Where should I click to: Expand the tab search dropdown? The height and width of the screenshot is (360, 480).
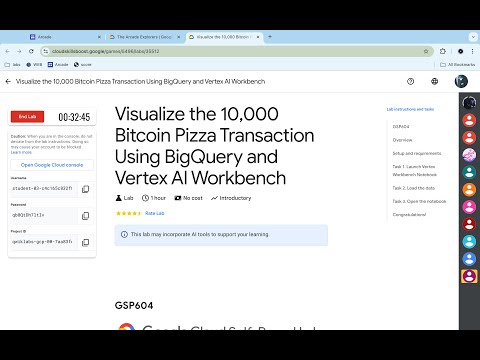tap(473, 37)
